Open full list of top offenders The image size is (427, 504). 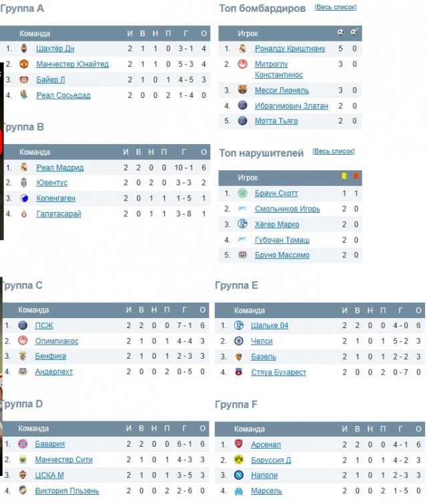coord(333,151)
